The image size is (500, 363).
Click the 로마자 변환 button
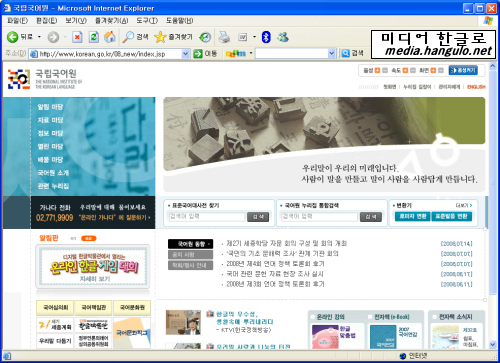[x=413, y=216]
